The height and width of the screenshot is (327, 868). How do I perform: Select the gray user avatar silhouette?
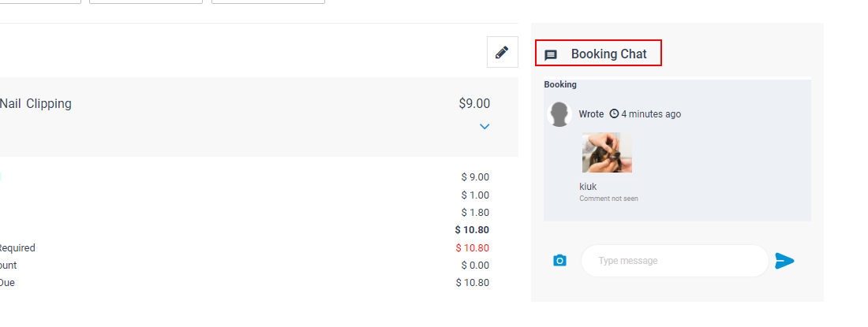click(x=559, y=114)
